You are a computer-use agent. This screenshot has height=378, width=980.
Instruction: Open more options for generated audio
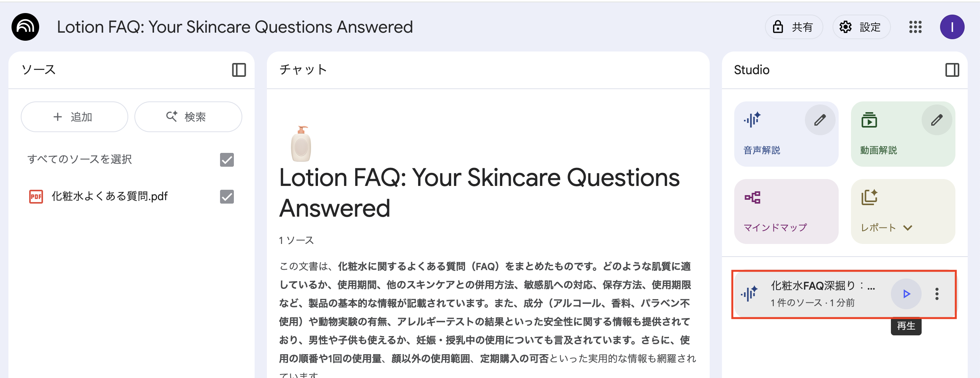pos(937,294)
